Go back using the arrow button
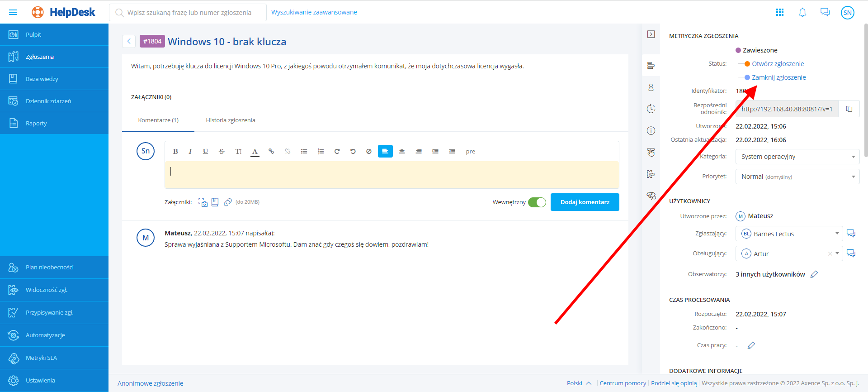Screen dimensions: 868x392 129,42
